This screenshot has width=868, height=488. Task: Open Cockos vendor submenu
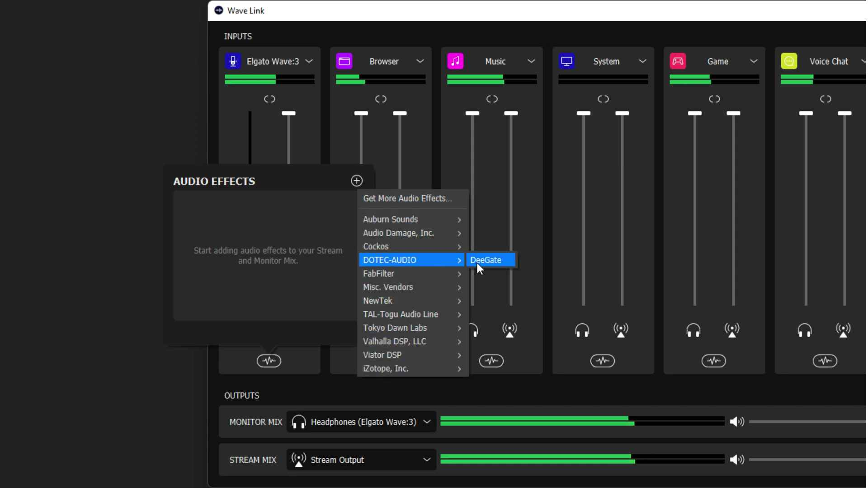click(413, 246)
